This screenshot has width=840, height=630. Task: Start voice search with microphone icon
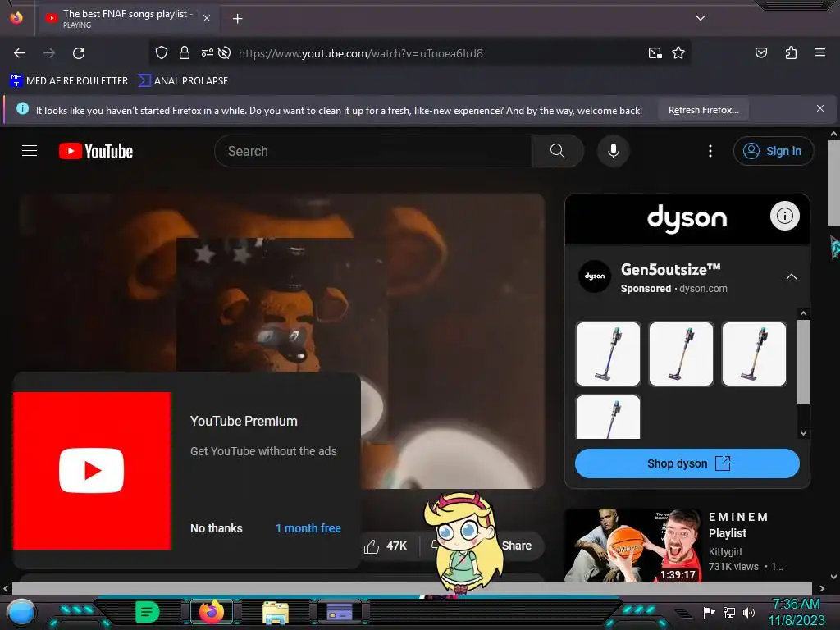point(614,151)
